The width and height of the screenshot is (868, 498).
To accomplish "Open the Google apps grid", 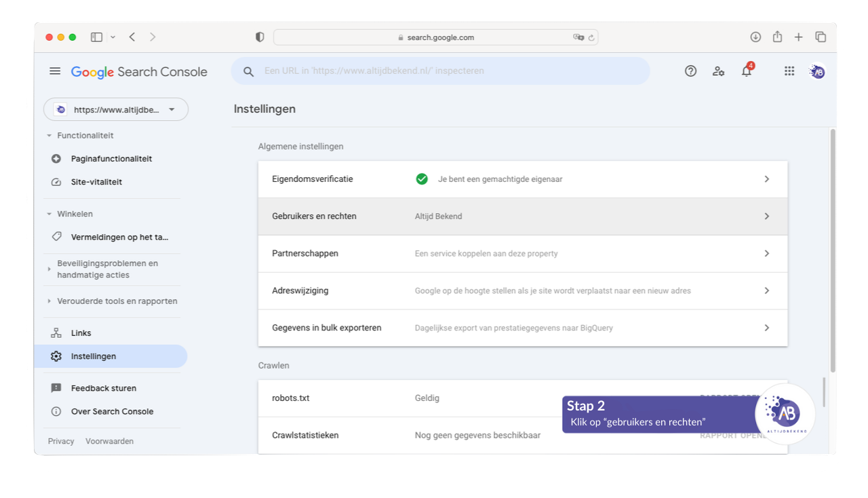I will click(x=789, y=71).
